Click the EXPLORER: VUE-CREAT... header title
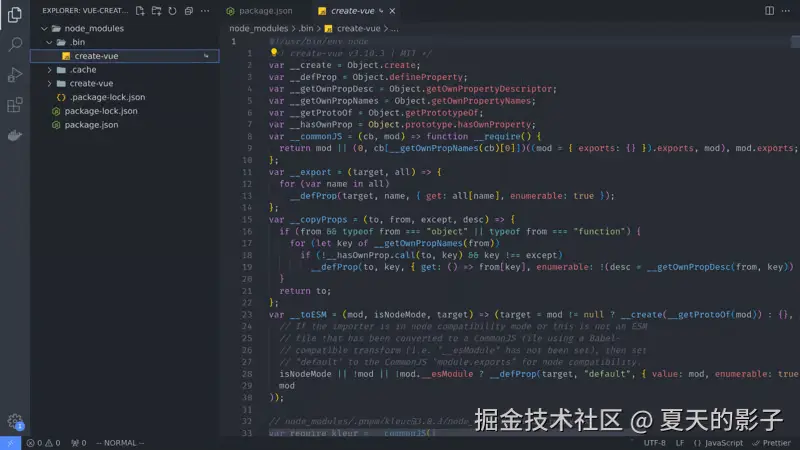Image resolution: width=800 pixels, height=450 pixels. (85, 11)
